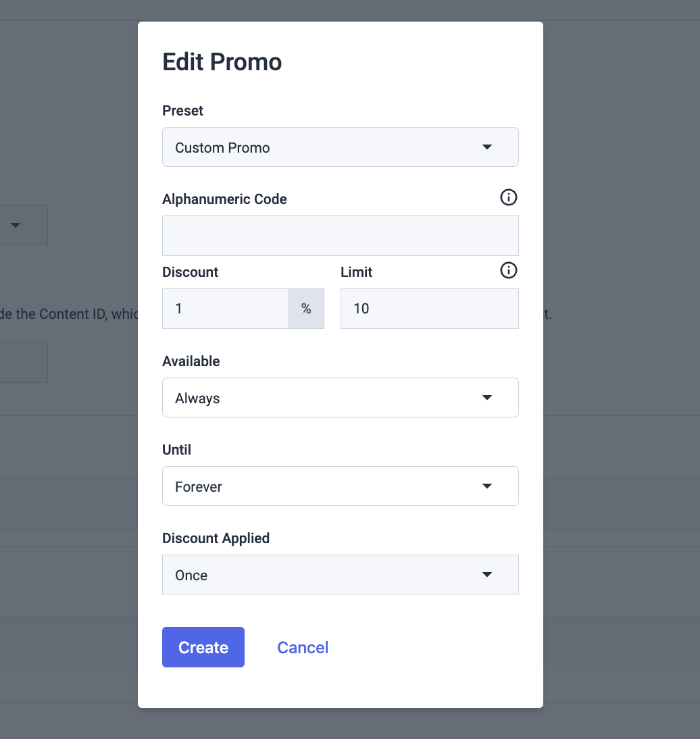The height and width of the screenshot is (739, 700).
Task: Click the caret arrow in Discount Applied dropdown
Action: [x=487, y=575]
